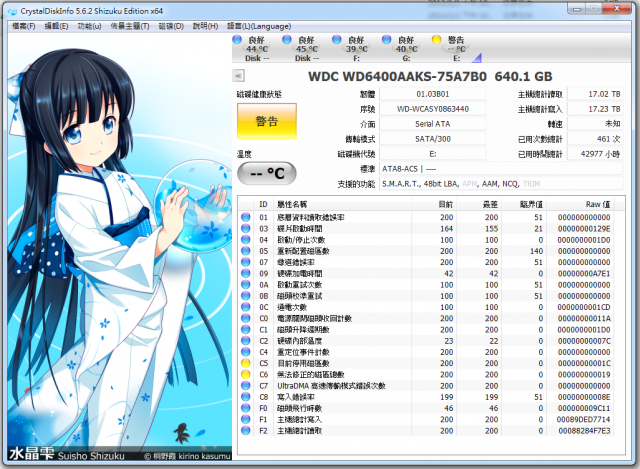
Task: Click the blue status icon for attribute F1
Action: click(x=246, y=419)
